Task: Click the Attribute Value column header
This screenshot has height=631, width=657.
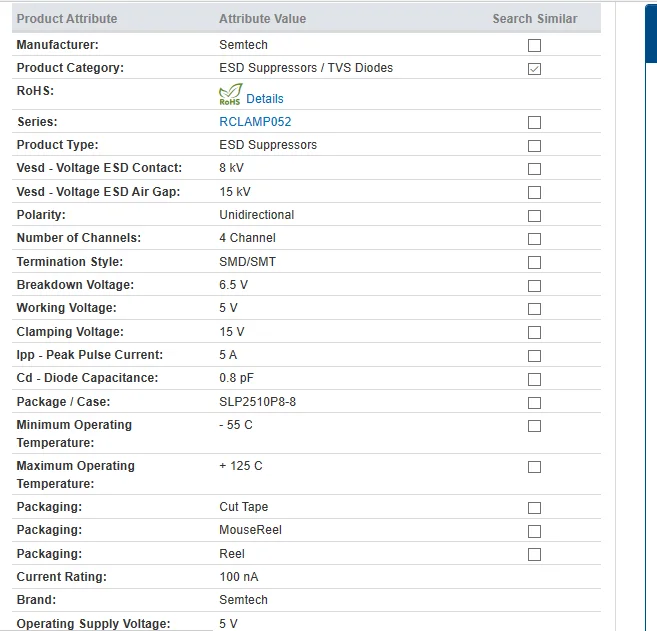Action: pos(263,19)
